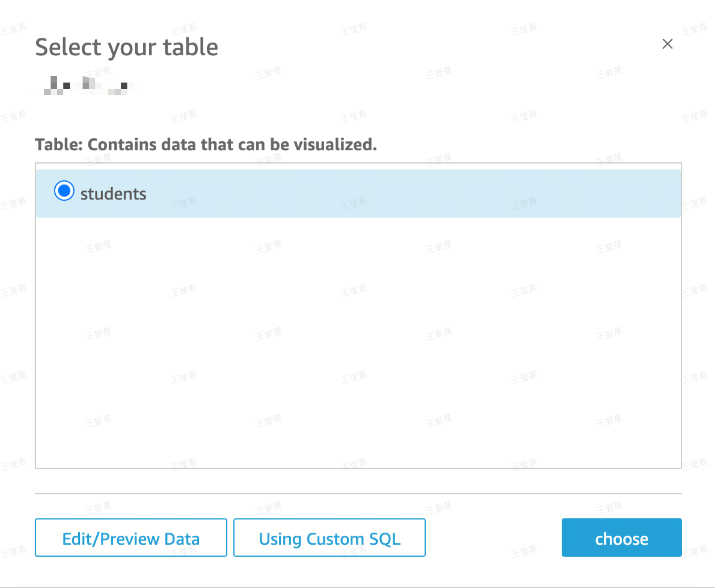This screenshot has height=588, width=715.
Task: Select the students radio button
Action: (64, 191)
